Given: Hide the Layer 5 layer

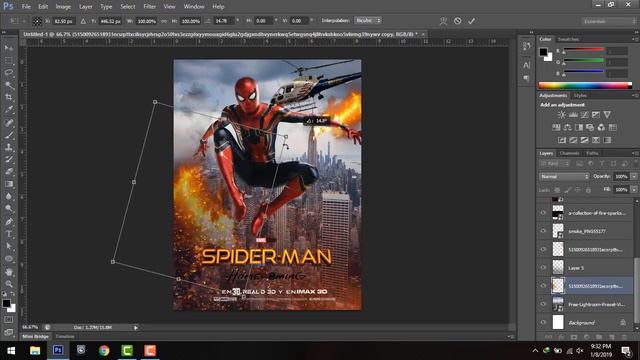Looking at the screenshot, I should pyautogui.click(x=543, y=268).
